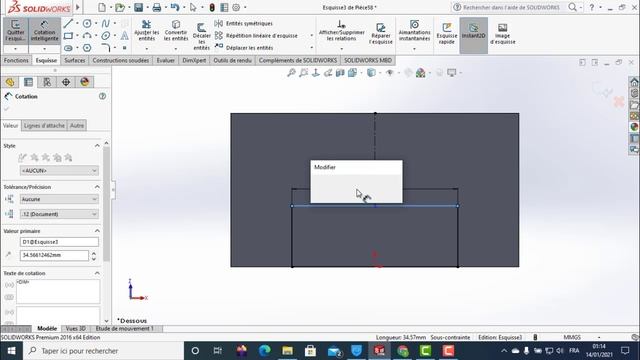Open the Lignes d'attache property tab
The width and height of the screenshot is (640, 360).
[x=44, y=126]
